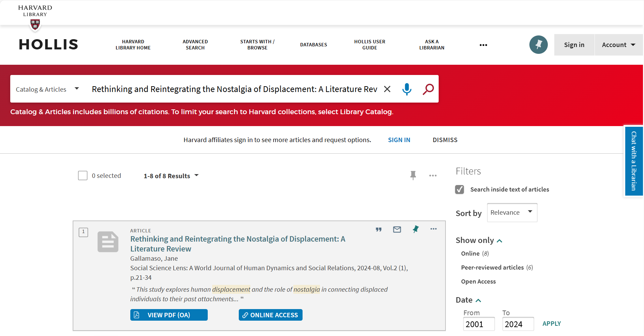
Task: Click the ONLINE ACCESS button
Action: click(270, 315)
